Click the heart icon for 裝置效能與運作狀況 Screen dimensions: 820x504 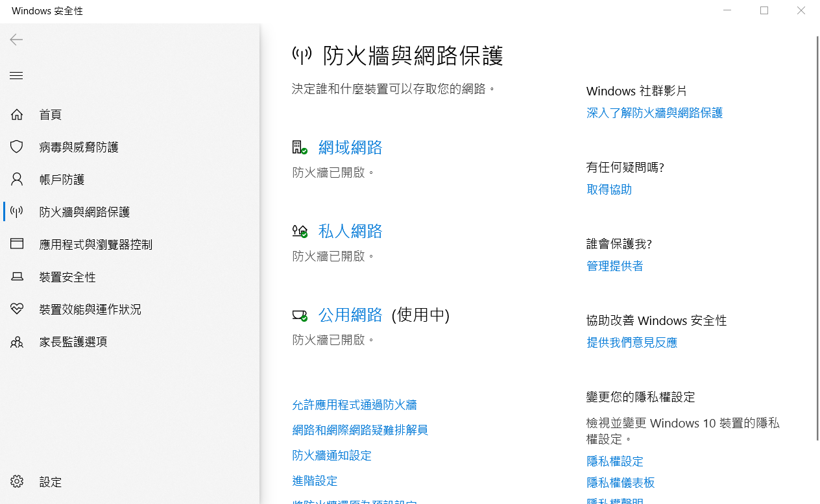click(17, 309)
